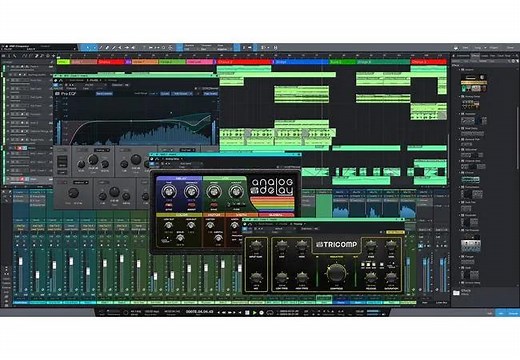The image size is (520, 360).
Task: Click the main timecode display
Action: coord(199,312)
